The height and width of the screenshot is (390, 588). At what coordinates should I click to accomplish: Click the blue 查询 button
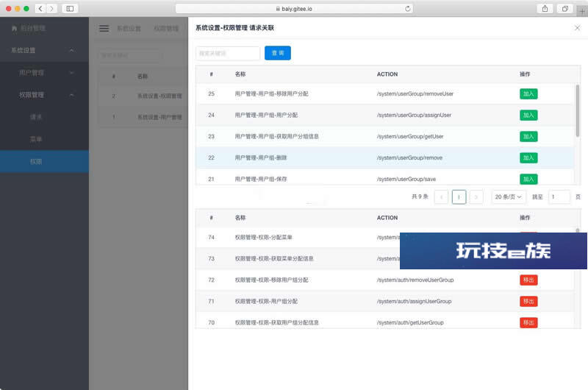pos(278,53)
